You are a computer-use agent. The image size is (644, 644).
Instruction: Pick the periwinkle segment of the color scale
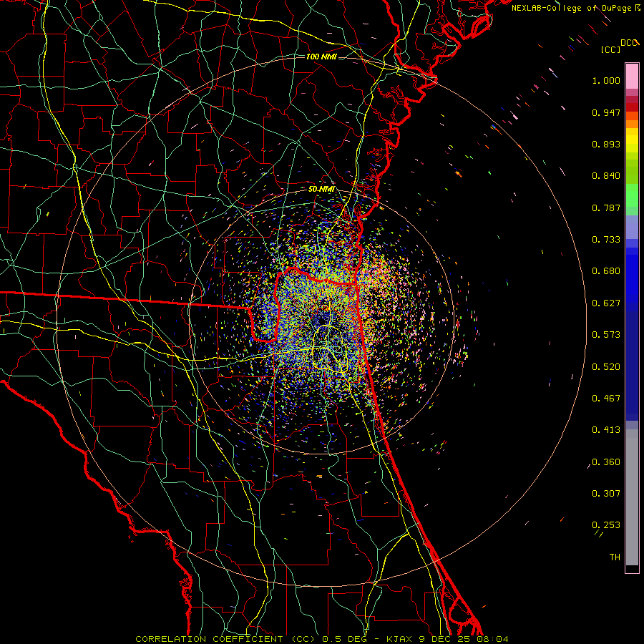(x=632, y=228)
